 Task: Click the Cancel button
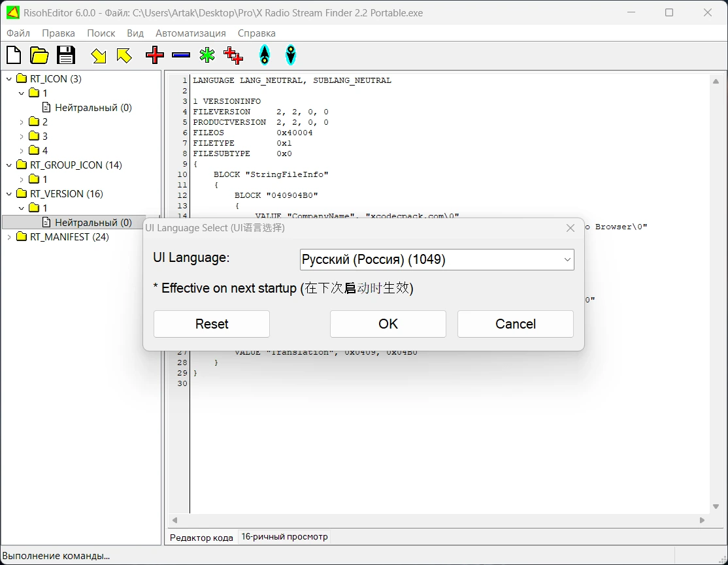(x=516, y=324)
